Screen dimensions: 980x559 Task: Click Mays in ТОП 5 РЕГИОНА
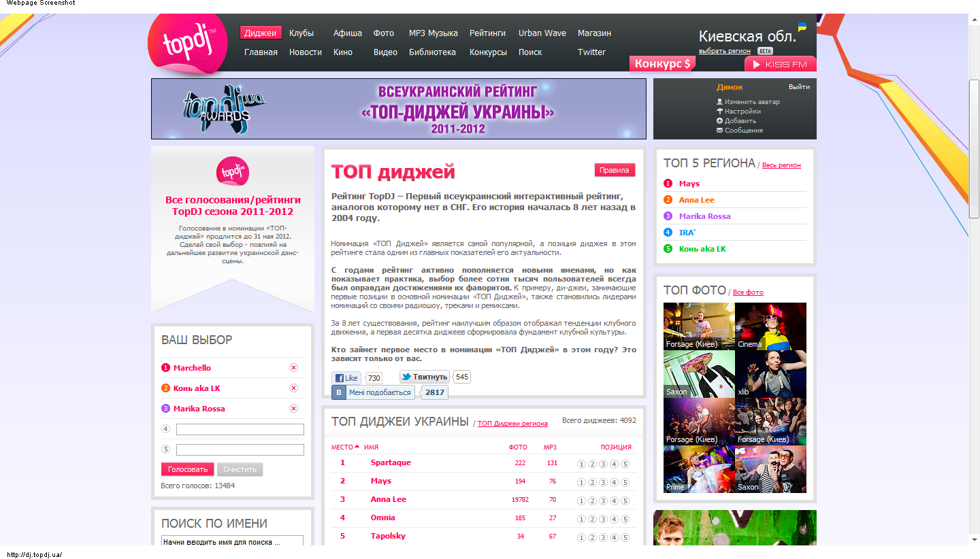(689, 184)
